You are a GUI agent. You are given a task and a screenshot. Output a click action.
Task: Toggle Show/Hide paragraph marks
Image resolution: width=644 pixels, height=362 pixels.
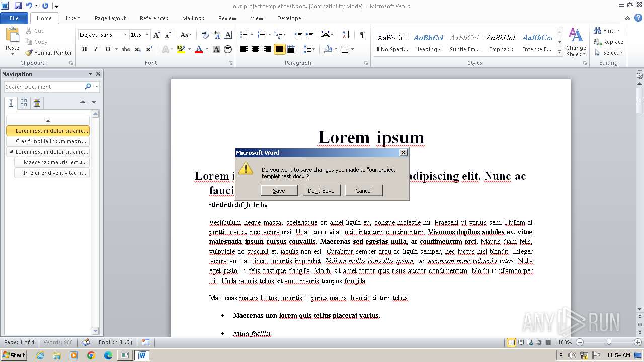point(362,35)
